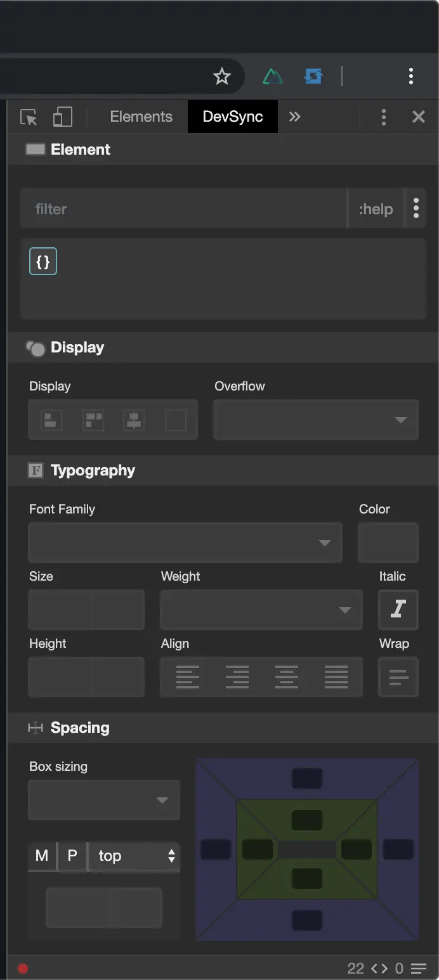Click the {} element selector chip
This screenshot has width=439, height=980.
[x=43, y=261]
